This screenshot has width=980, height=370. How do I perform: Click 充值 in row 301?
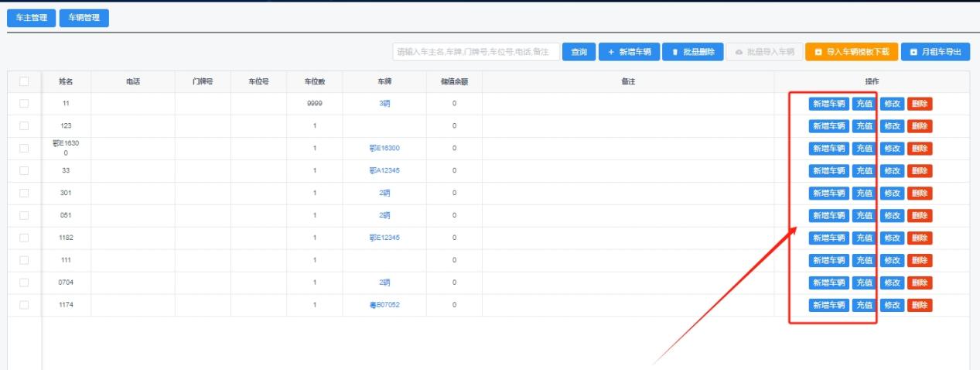click(864, 194)
